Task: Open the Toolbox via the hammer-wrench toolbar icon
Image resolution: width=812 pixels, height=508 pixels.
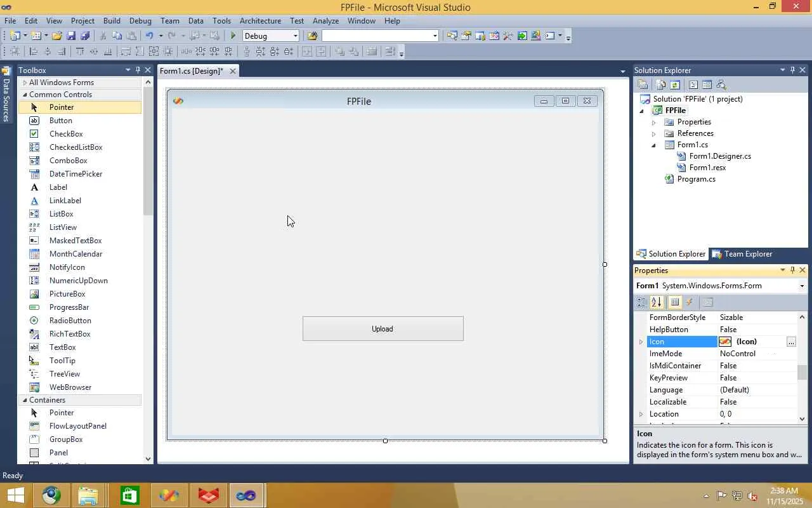Action: pyautogui.click(x=508, y=36)
